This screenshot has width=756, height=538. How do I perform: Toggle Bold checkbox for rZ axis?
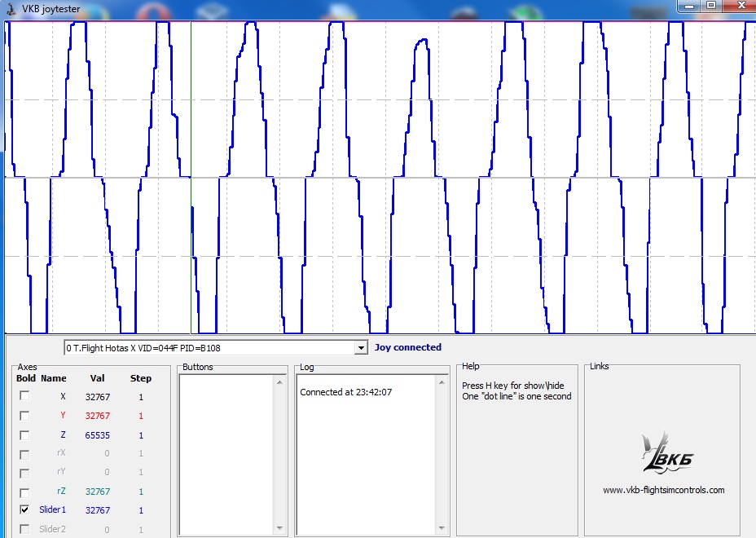[x=24, y=492]
